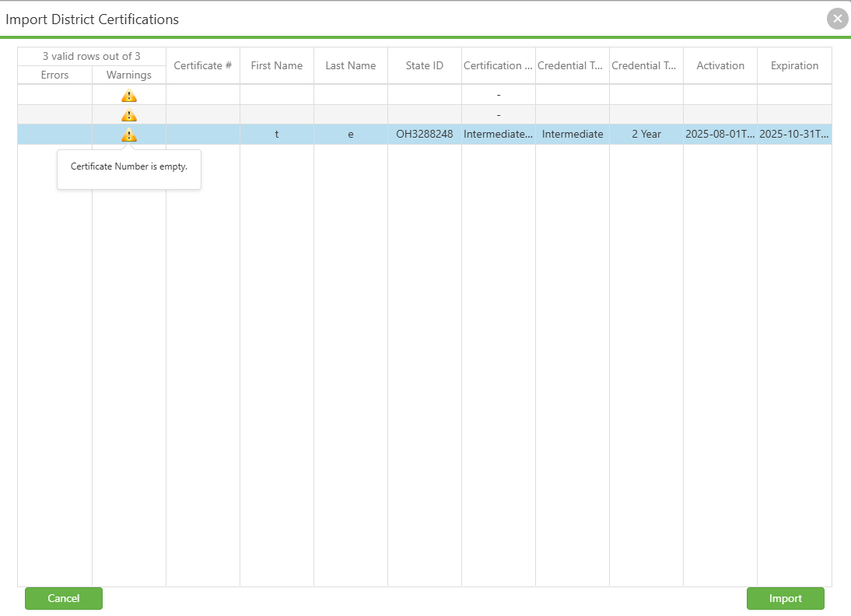This screenshot has height=616, width=851.
Task: Select the OH3288248 State ID cell
Action: (x=425, y=134)
